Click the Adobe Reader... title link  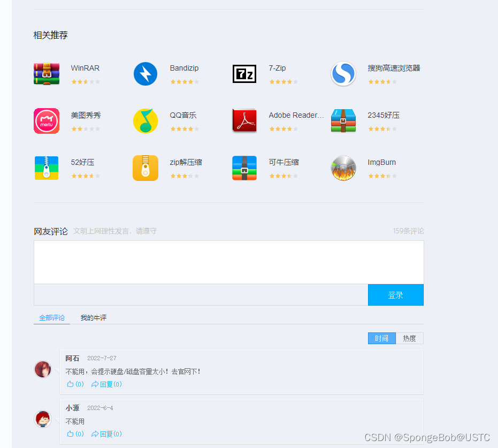(296, 115)
